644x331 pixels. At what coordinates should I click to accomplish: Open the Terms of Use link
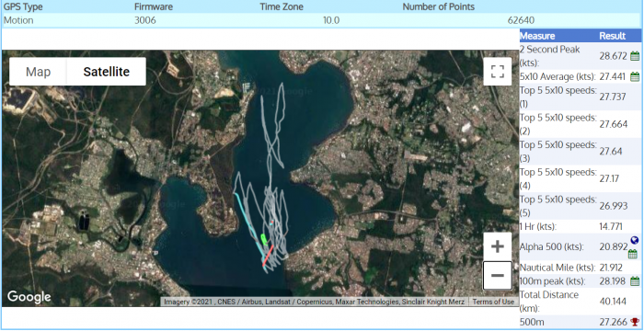click(x=493, y=302)
